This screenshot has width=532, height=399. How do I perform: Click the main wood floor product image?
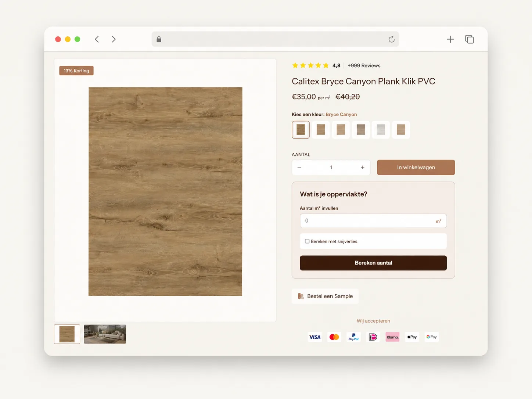tap(165, 191)
